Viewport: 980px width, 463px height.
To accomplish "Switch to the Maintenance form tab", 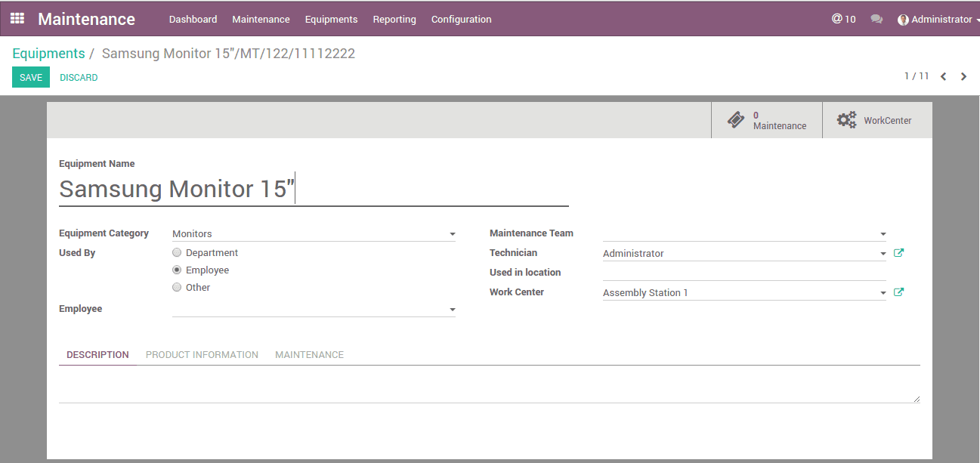I will click(x=309, y=355).
